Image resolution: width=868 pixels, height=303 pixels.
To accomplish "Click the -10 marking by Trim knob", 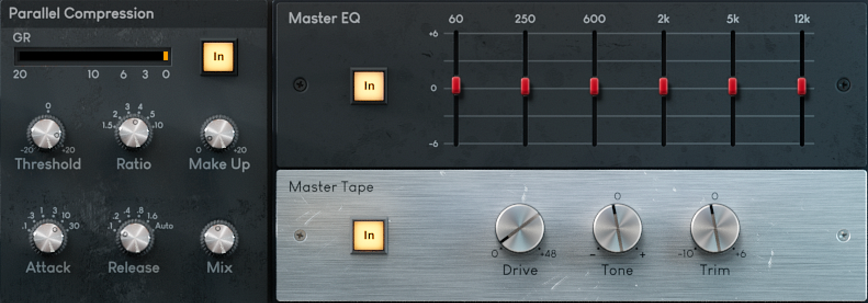I will pyautogui.click(x=686, y=254).
